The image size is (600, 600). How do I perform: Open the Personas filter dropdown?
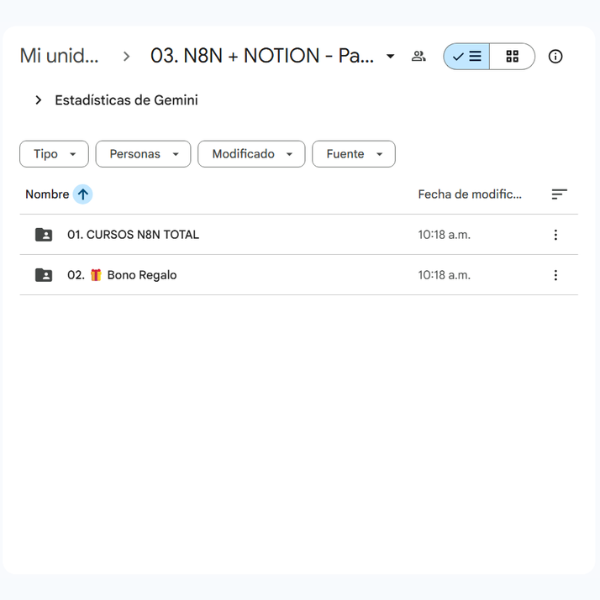pos(143,154)
